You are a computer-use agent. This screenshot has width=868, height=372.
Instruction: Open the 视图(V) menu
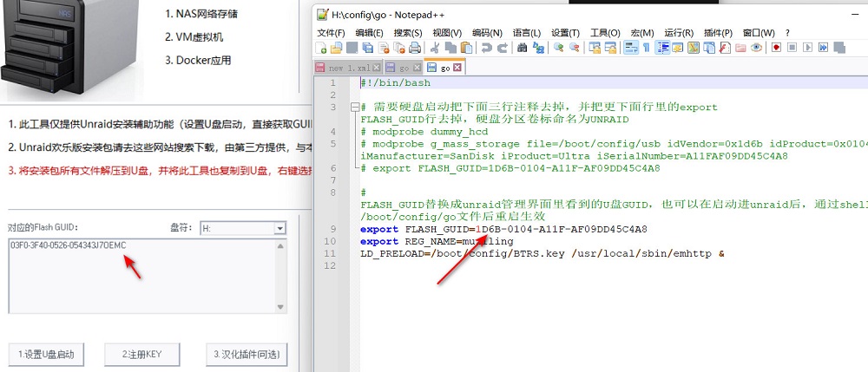(447, 33)
